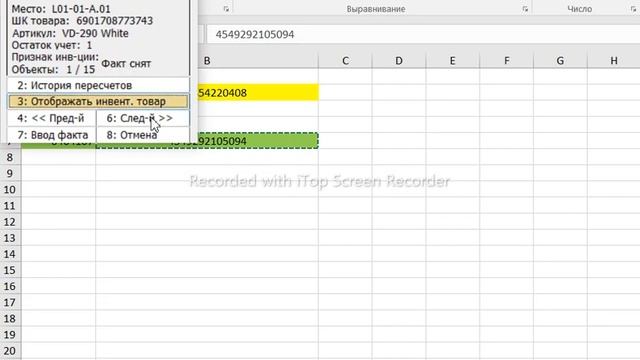Open the История пересчетов menu entry
Viewport: 640px width, 360px height.
pos(98,85)
